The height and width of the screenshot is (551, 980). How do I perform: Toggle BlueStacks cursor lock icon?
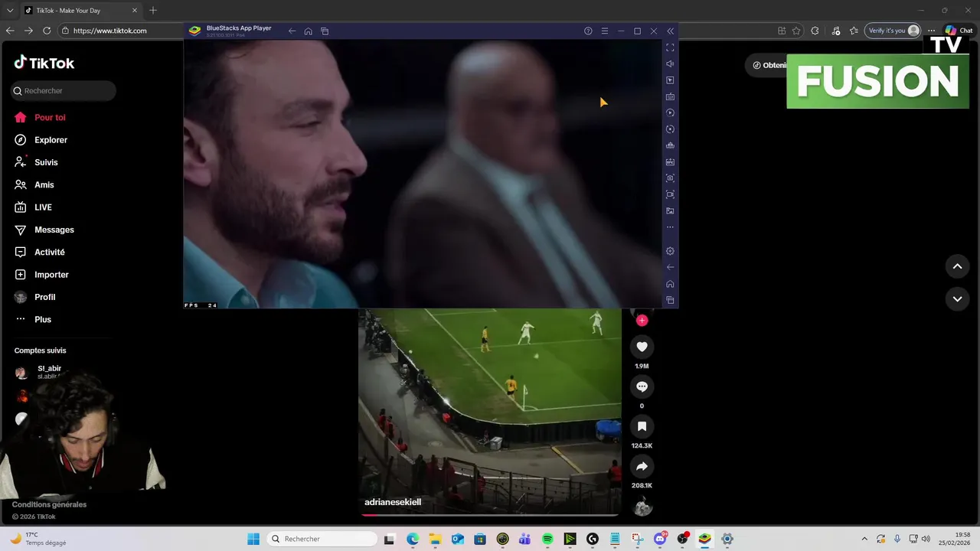670,80
